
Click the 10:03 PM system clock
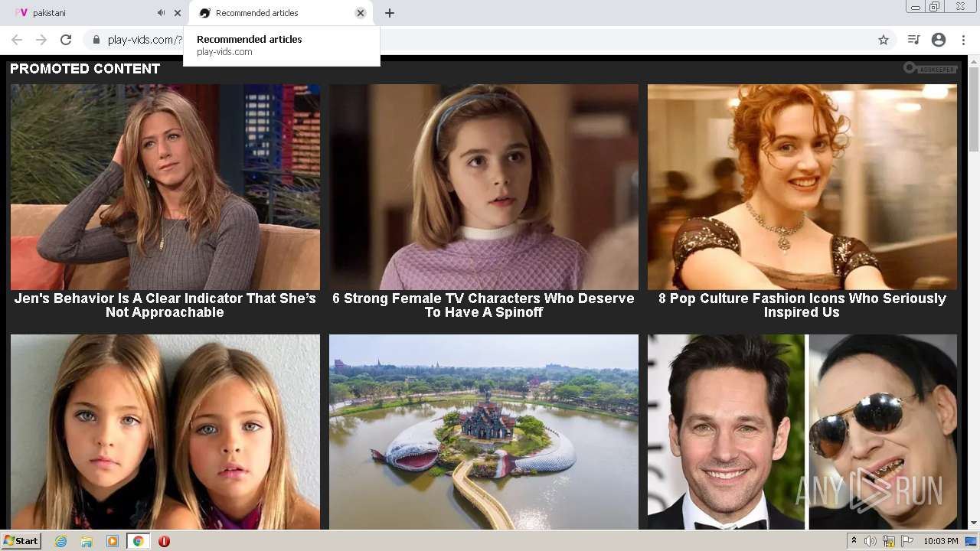click(x=941, y=541)
